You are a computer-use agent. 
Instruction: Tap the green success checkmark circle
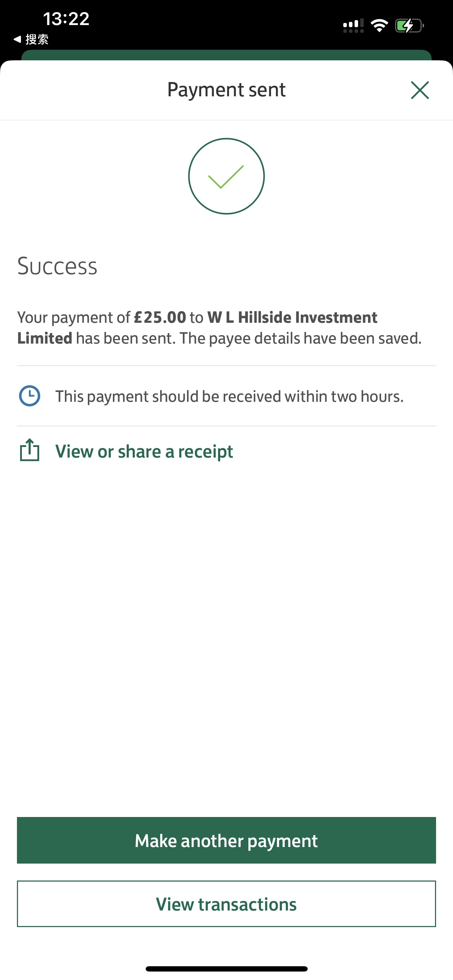pyautogui.click(x=226, y=176)
